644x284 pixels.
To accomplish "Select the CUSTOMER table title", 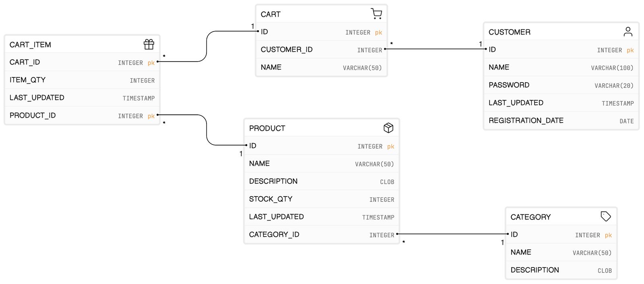I will tap(510, 32).
